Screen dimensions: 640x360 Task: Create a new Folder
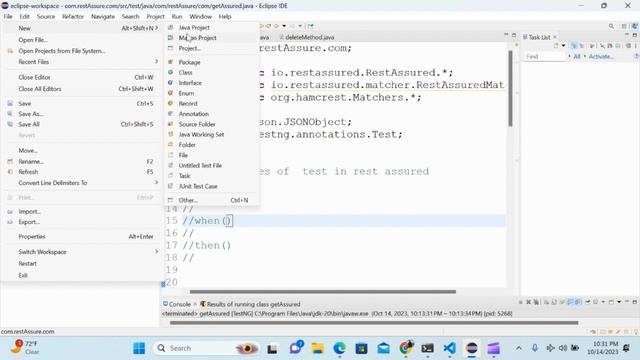(187, 144)
